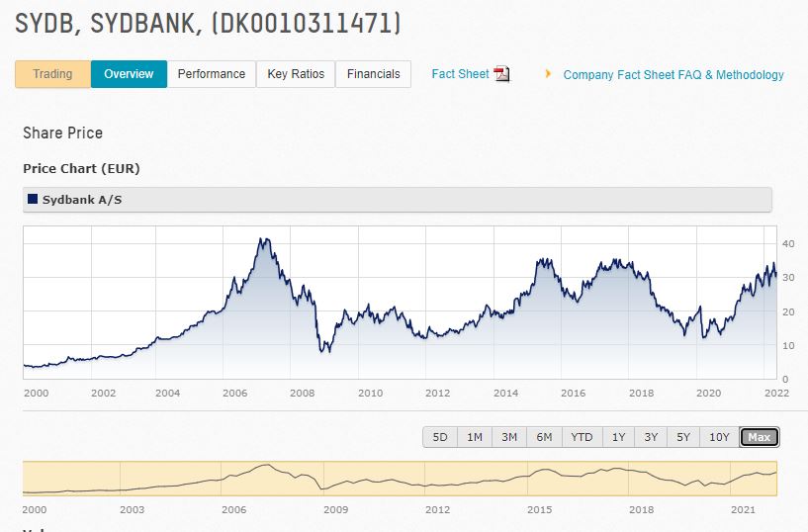Select the Overview tab
The width and height of the screenshot is (808, 532).
(x=129, y=74)
